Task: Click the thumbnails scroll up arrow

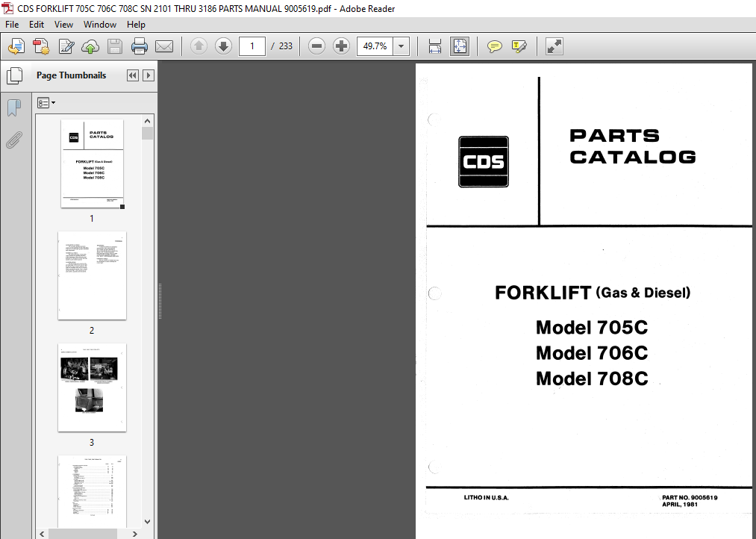Action: [x=148, y=121]
